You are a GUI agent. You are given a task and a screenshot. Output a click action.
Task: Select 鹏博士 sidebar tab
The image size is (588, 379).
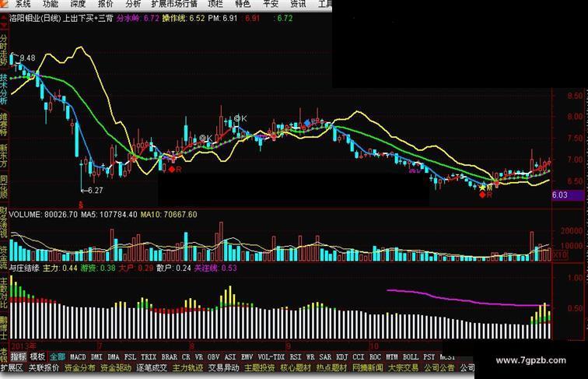(4, 328)
